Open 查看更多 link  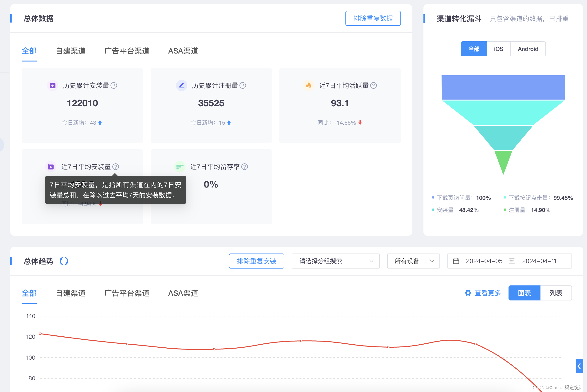click(x=487, y=293)
